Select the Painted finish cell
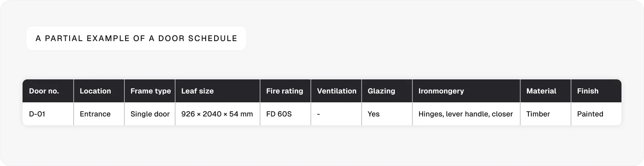644x166 pixels. point(597,114)
